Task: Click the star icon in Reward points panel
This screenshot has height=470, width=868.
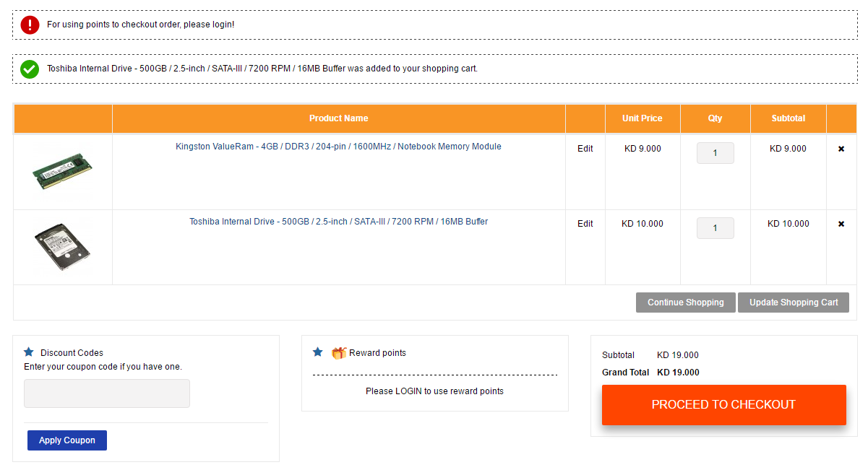Action: click(x=317, y=352)
